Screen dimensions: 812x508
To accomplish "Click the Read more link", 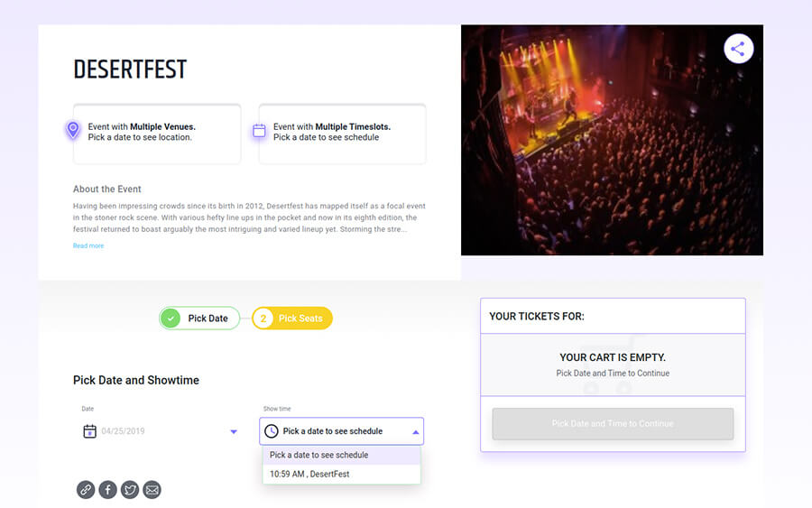I will tap(88, 245).
